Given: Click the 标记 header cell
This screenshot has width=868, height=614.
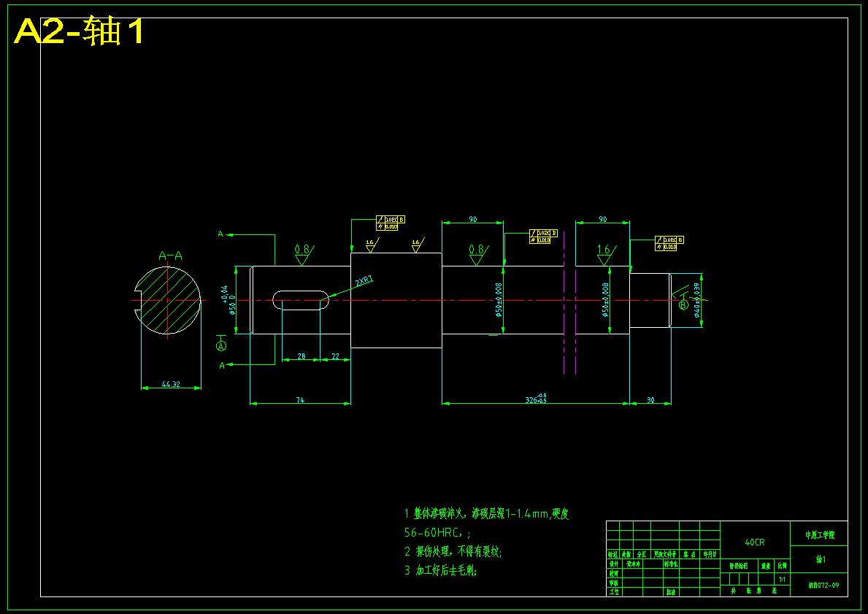Looking at the screenshot, I should 612,554.
